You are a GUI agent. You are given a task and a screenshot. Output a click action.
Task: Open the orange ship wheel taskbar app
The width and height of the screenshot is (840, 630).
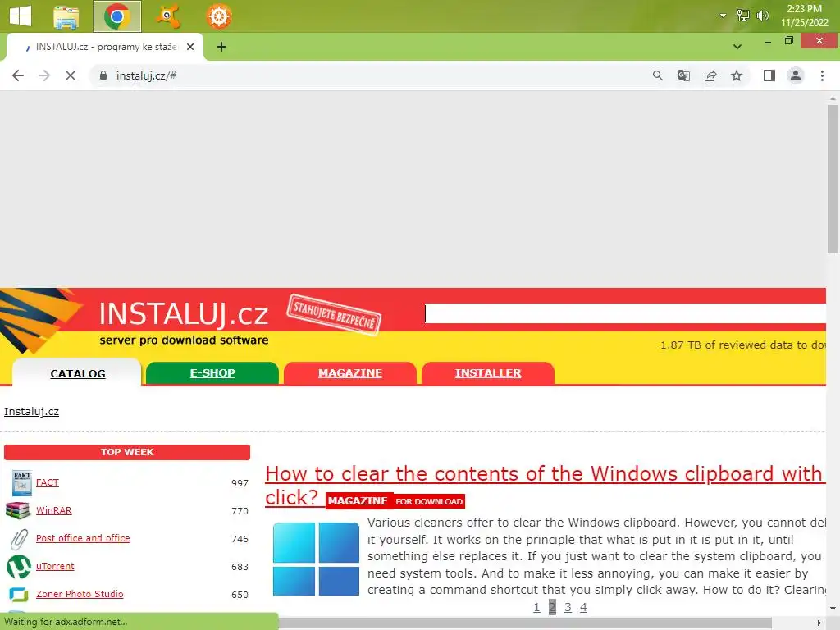218,16
